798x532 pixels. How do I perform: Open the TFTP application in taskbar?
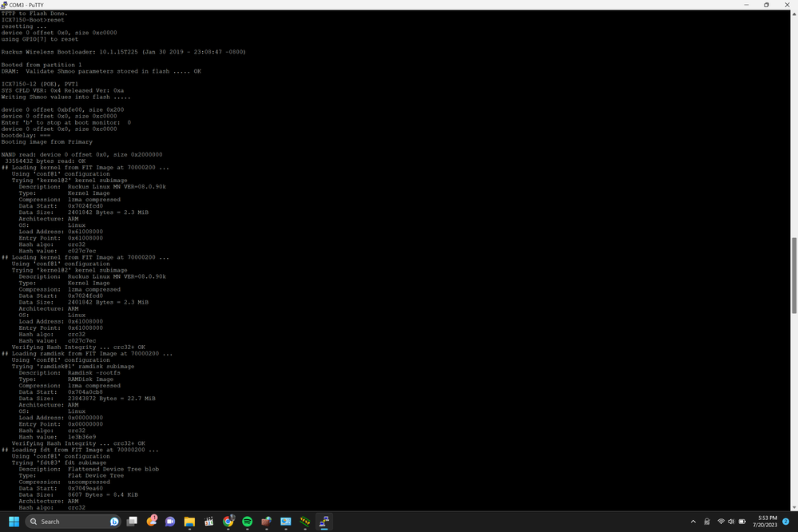(304, 522)
